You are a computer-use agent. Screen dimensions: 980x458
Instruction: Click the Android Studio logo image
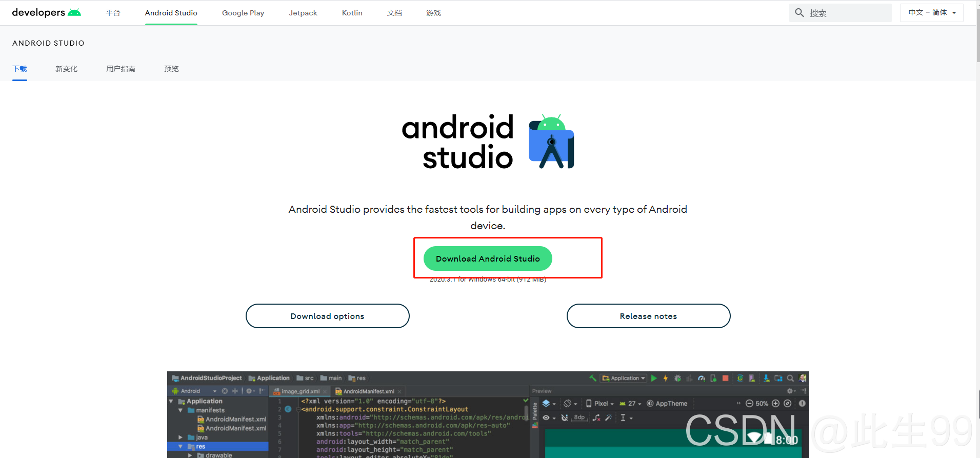[x=488, y=142]
